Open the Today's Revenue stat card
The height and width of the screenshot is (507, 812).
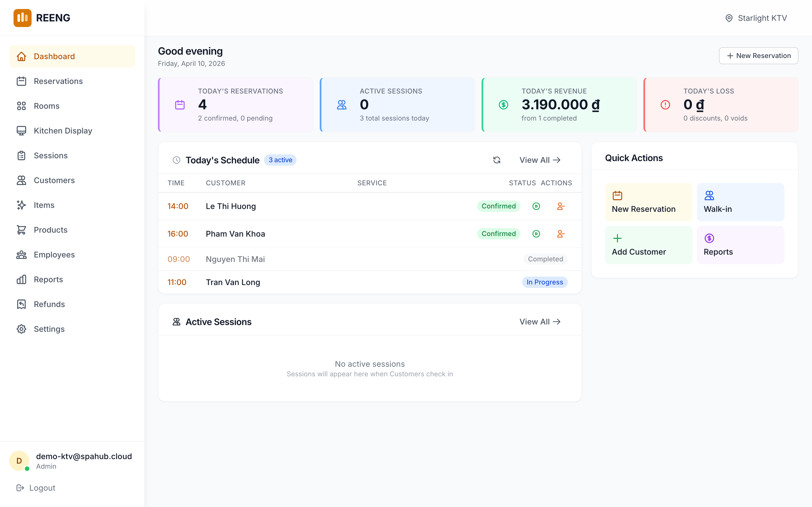[x=559, y=104]
